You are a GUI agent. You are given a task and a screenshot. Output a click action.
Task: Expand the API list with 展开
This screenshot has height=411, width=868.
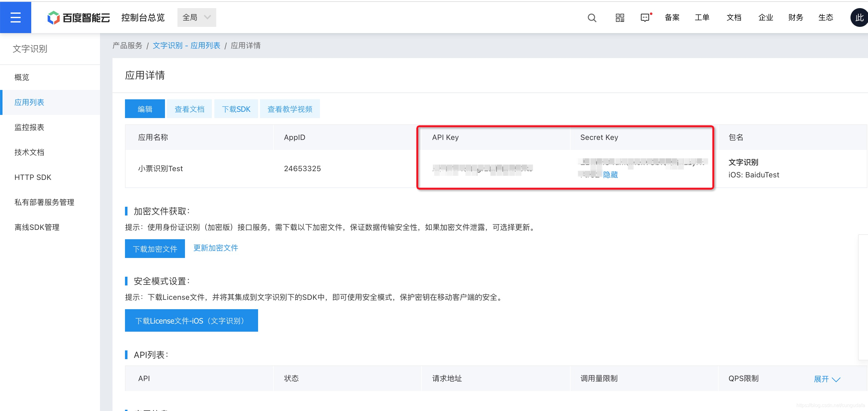(x=826, y=379)
